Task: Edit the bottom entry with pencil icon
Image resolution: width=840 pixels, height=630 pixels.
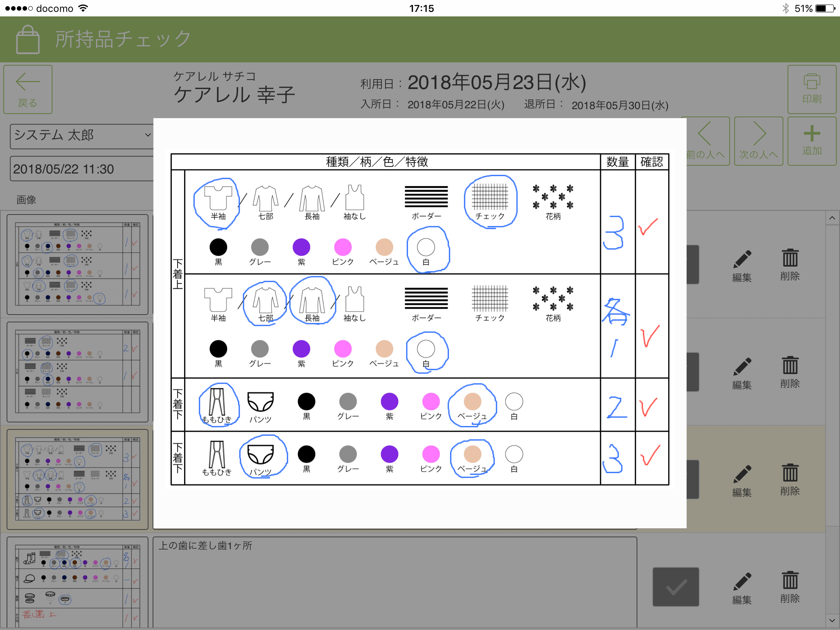Action: tap(742, 588)
